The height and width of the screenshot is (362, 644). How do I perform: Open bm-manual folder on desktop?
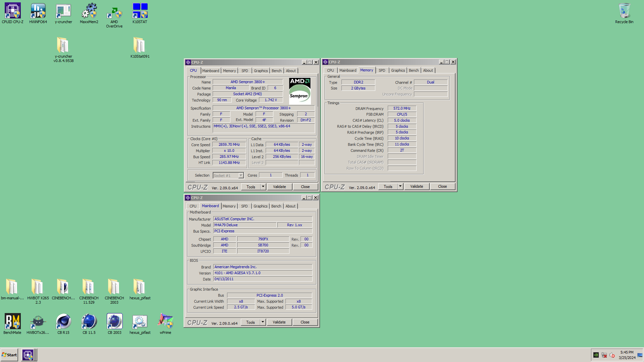pos(12,289)
